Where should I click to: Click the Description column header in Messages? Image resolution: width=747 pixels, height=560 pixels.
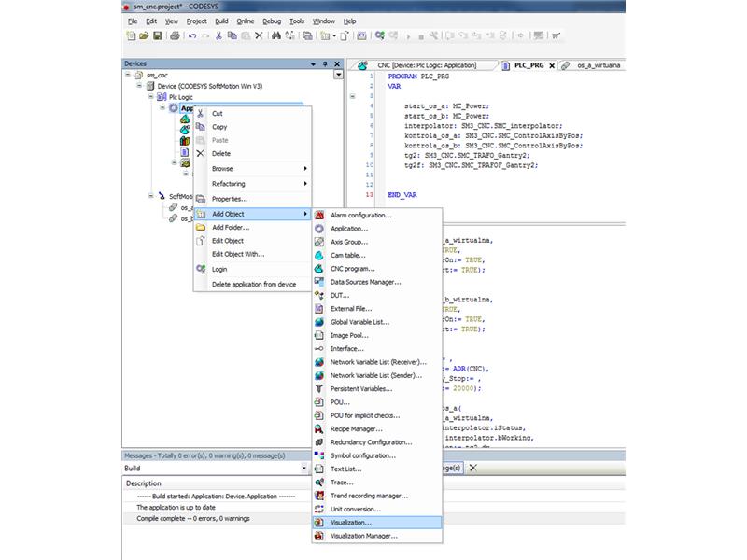pyautogui.click(x=144, y=483)
